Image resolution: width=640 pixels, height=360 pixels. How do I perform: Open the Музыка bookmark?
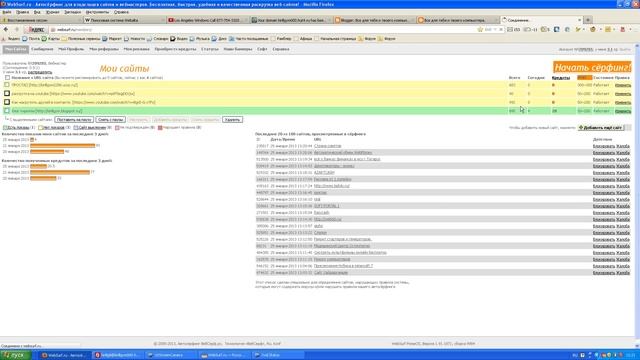pos(200,39)
